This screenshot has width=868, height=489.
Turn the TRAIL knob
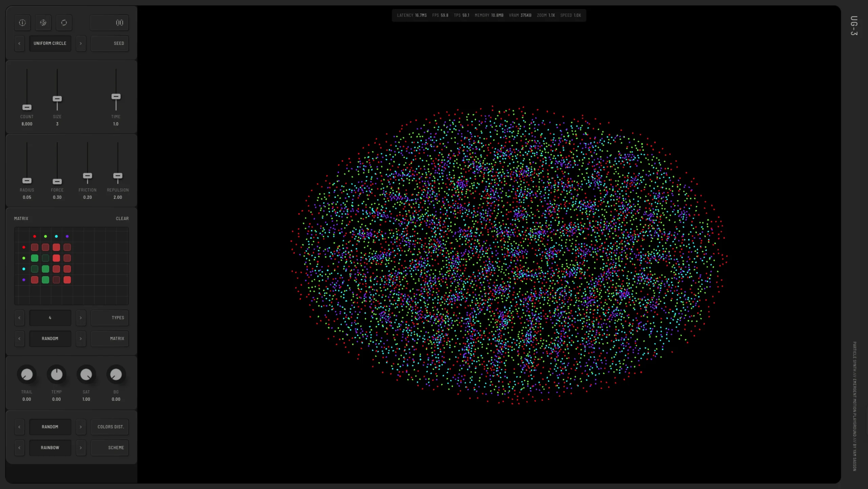click(x=27, y=374)
